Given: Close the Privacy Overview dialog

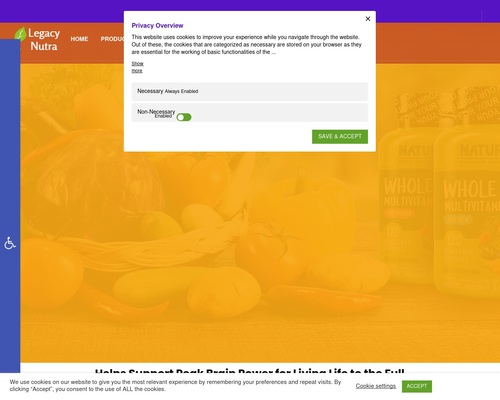Looking at the screenshot, I should click(x=368, y=19).
